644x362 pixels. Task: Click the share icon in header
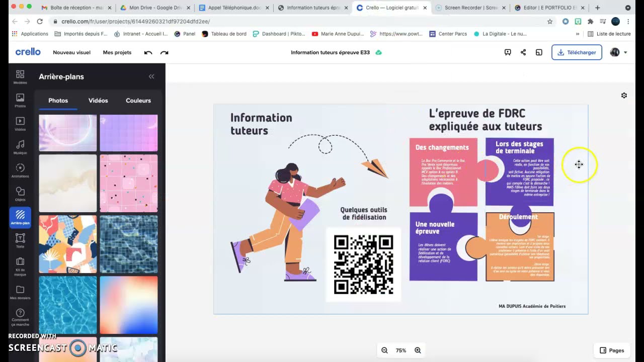[523, 52]
